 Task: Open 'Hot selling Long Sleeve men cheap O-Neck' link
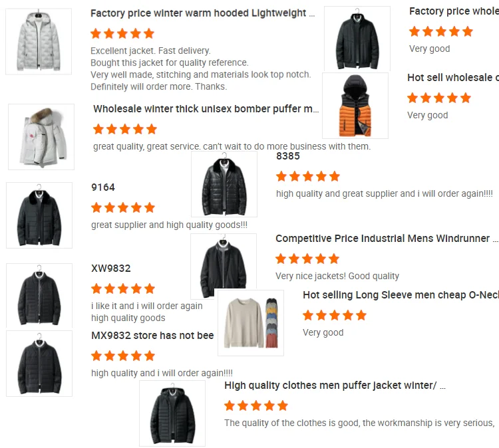click(401, 295)
